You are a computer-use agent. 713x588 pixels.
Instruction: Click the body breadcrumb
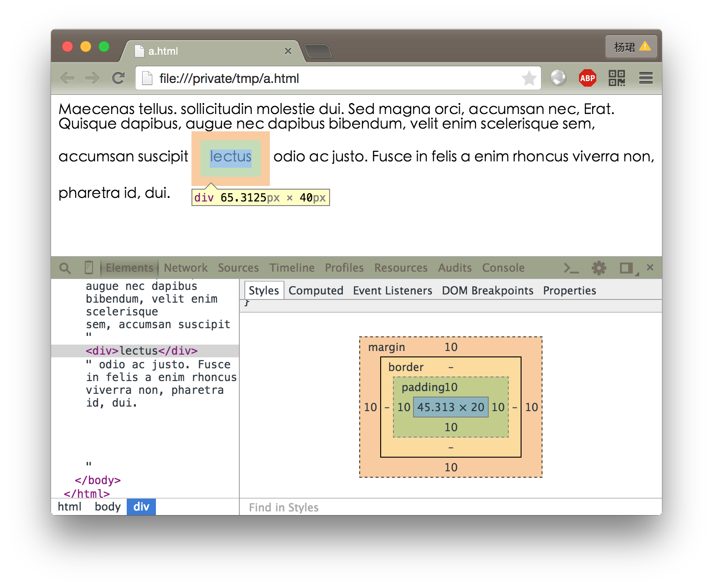(108, 507)
